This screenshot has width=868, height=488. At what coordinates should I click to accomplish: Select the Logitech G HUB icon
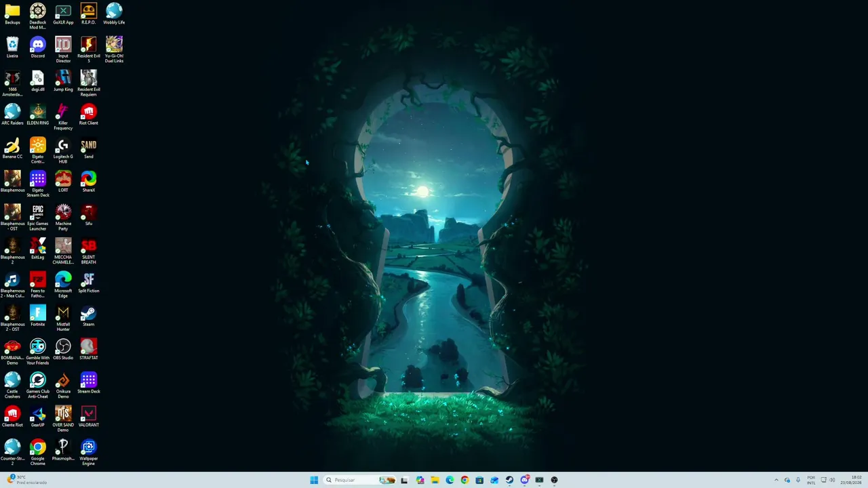(x=63, y=150)
